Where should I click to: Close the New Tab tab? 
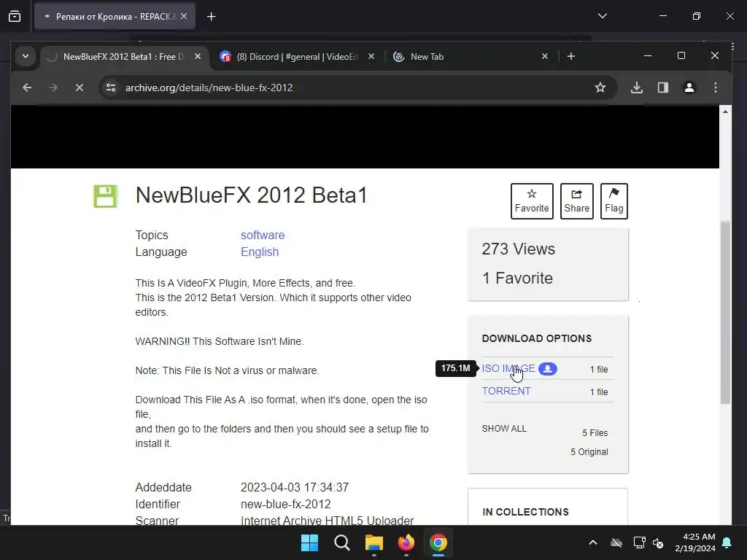click(545, 57)
